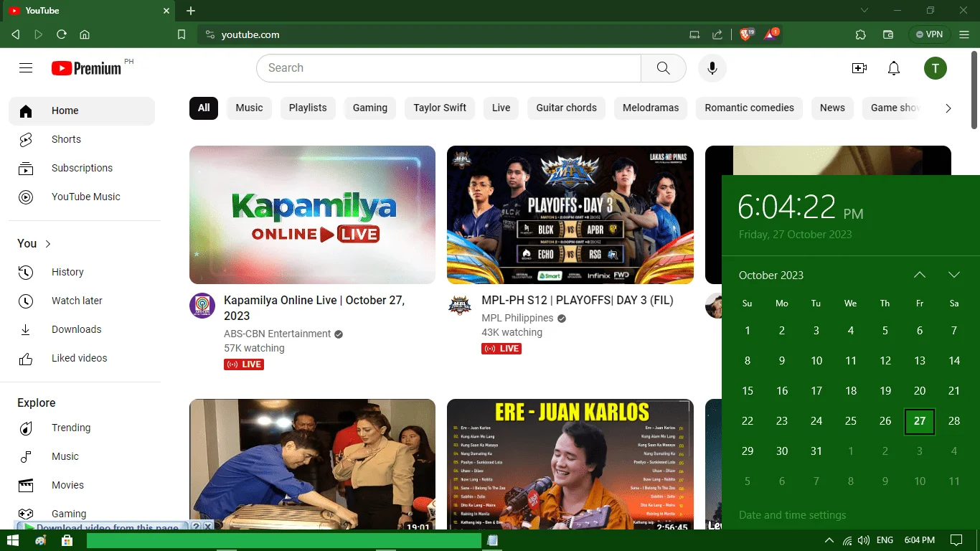980x551 pixels.
Task: Open the volume speaker tray icon
Action: [864, 540]
